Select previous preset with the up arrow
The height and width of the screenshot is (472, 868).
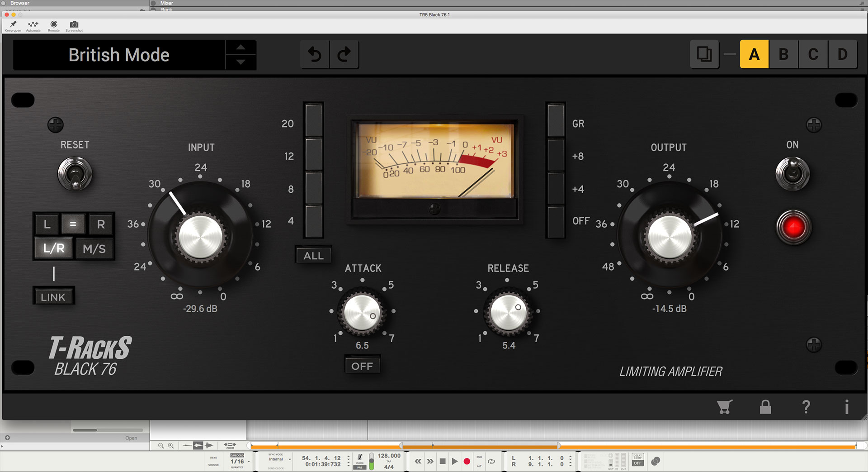pyautogui.click(x=241, y=48)
